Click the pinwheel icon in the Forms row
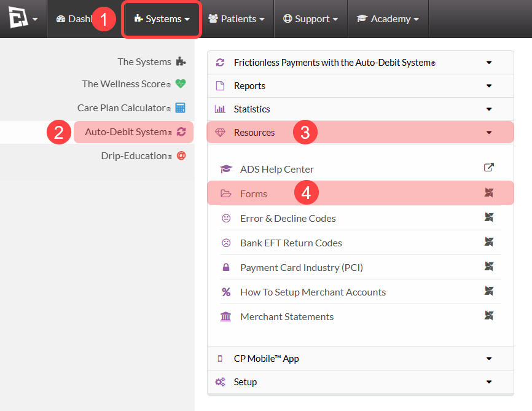532x411 pixels. pyautogui.click(x=488, y=193)
